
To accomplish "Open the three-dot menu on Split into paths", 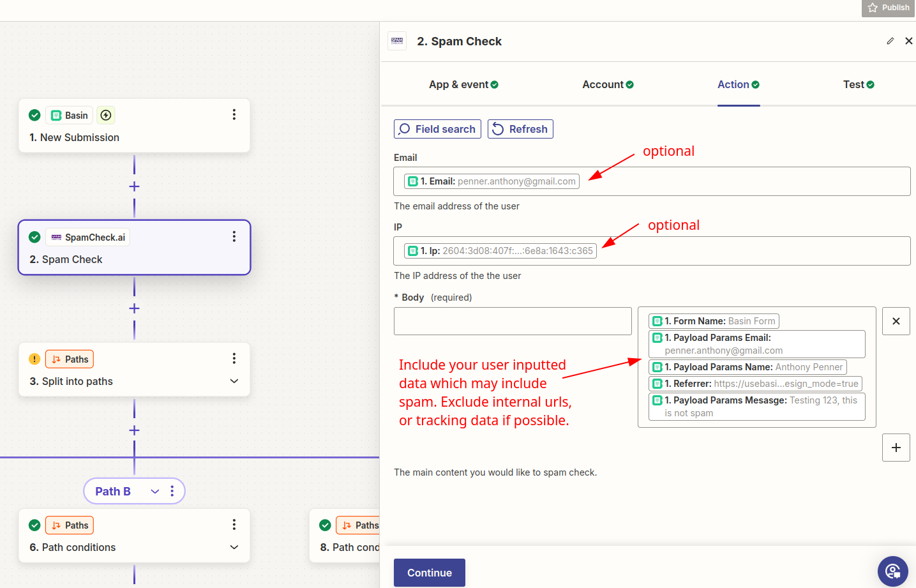I will coord(234,358).
